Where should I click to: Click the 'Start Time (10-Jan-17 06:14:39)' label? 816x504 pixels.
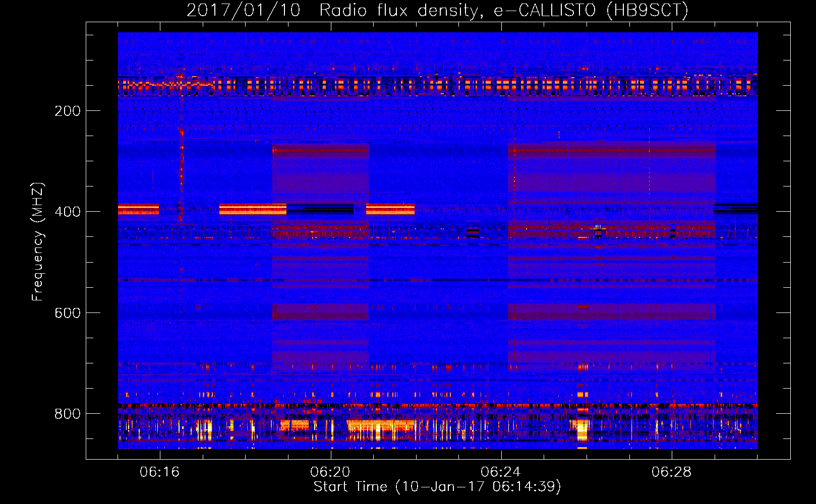[437, 487]
